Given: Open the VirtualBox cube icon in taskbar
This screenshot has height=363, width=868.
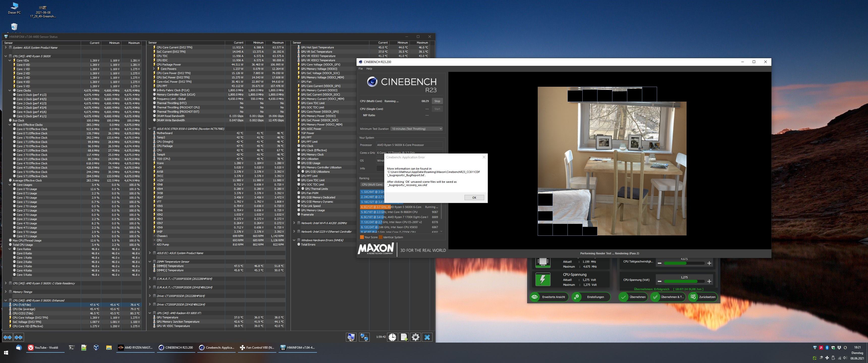Looking at the screenshot, I should (96, 348).
